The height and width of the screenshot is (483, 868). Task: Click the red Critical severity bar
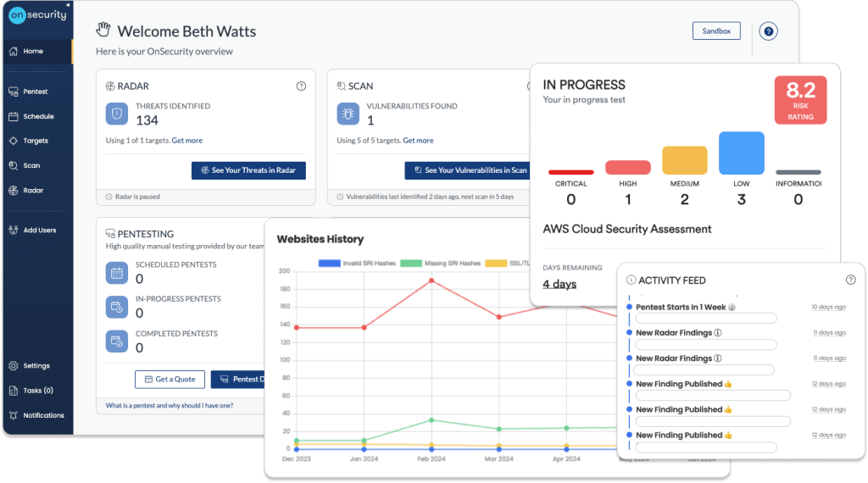[570, 172]
